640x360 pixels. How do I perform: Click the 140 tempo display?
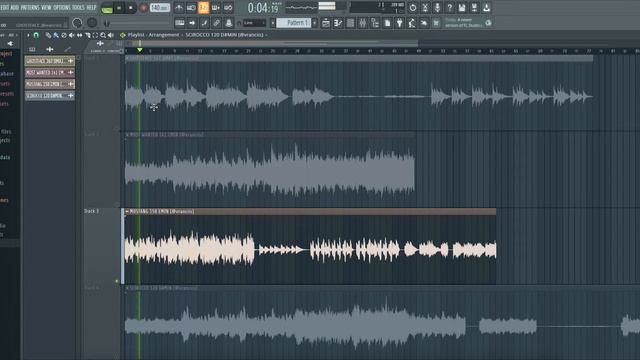pos(160,8)
